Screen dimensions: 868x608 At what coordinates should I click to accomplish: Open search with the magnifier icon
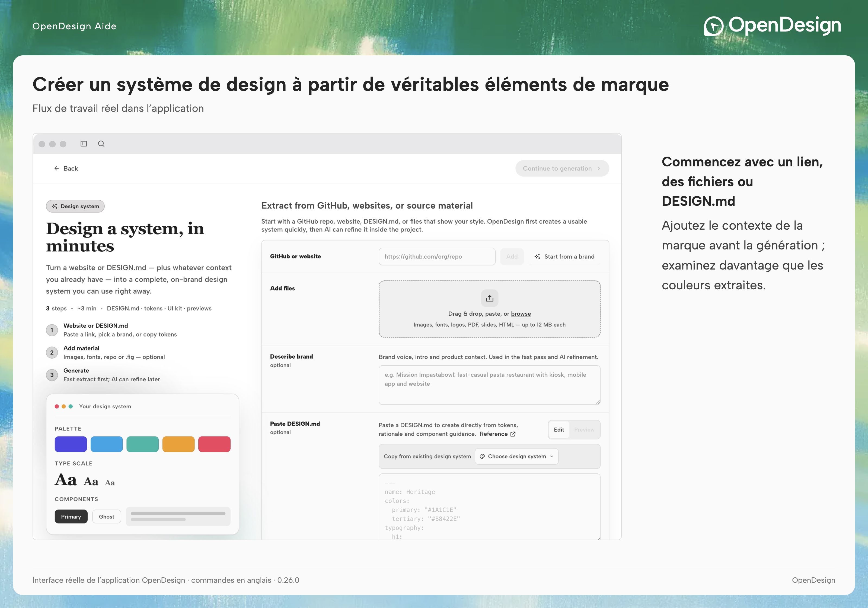point(101,144)
